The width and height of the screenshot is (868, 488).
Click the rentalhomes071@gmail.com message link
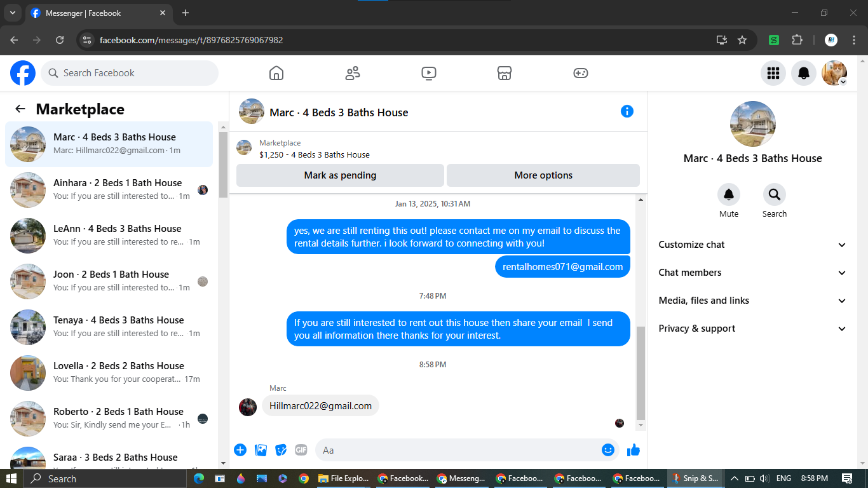point(562,267)
